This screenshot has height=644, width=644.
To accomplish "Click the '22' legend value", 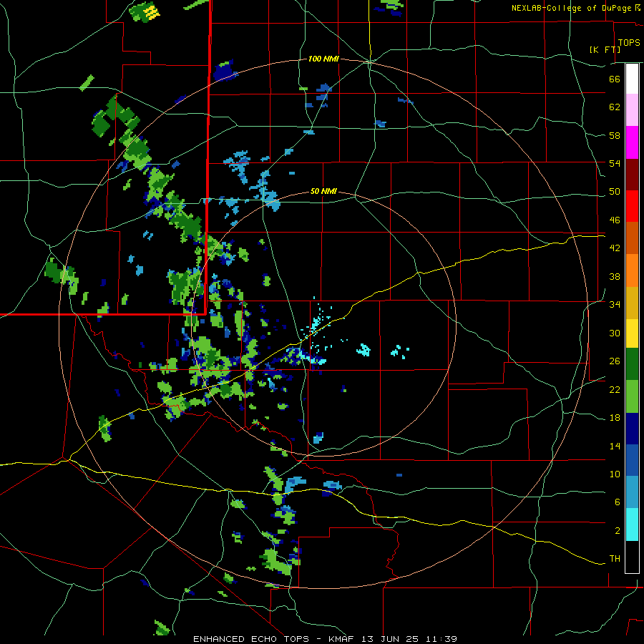I will [615, 389].
